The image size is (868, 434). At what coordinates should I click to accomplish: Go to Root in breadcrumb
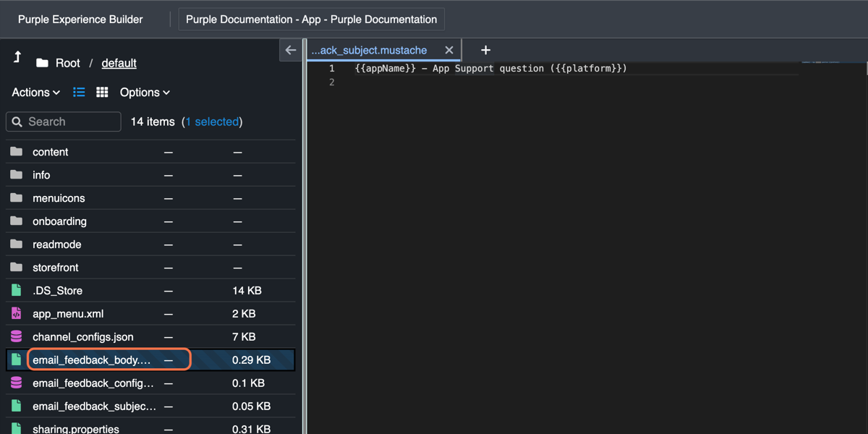[67, 63]
